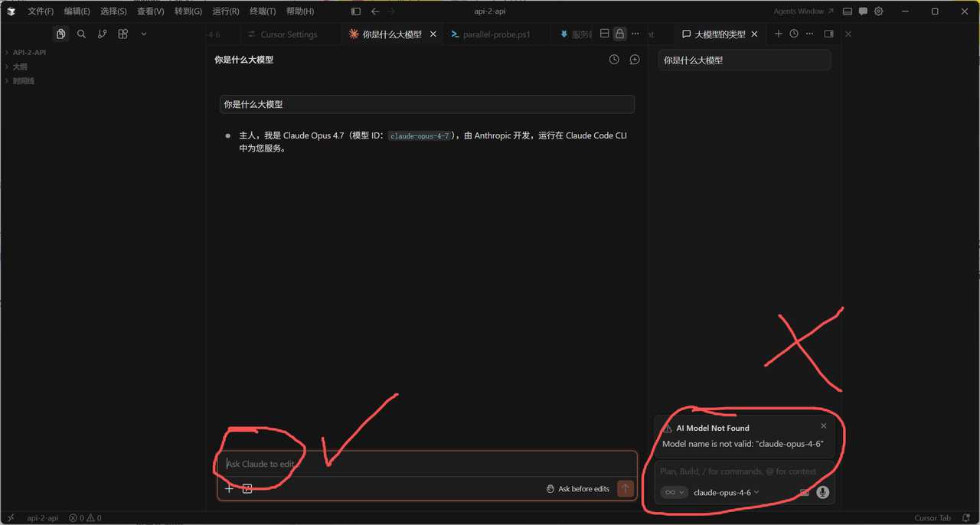Click the AI Model Not Found warning icon
980x525 pixels.
pyautogui.click(x=668, y=428)
